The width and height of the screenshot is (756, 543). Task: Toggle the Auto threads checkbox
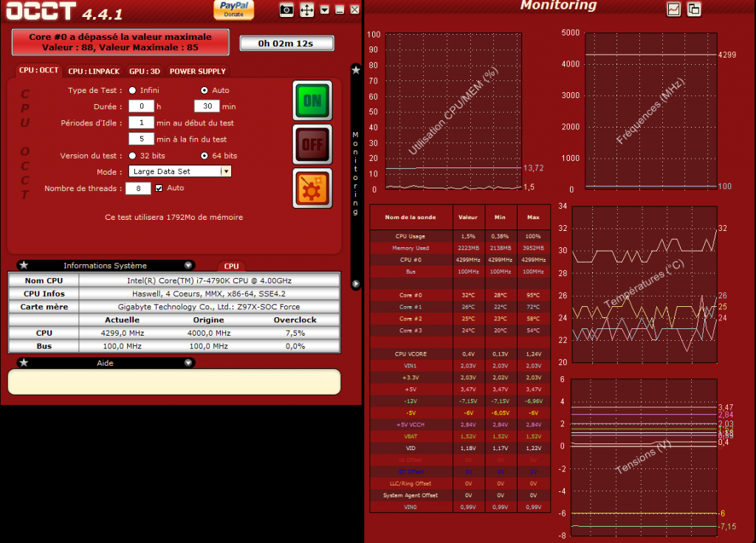[159, 188]
